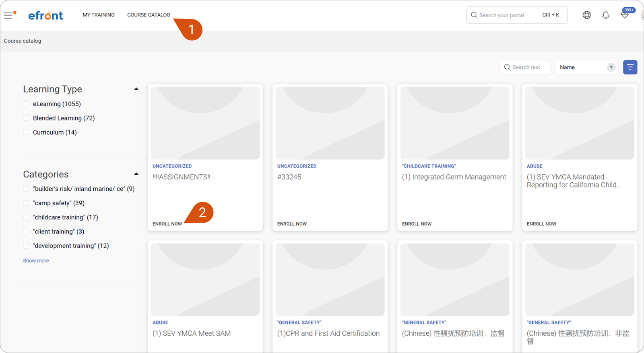The image size is (644, 353).
Task: Click ENROLL NOW on !!!!ASSIGNMENTS!! card
Action: click(x=167, y=224)
